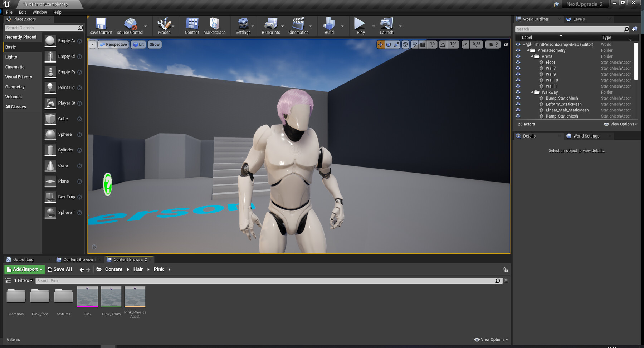Open the Marketplace icon
644x348 pixels.
tap(215, 26)
